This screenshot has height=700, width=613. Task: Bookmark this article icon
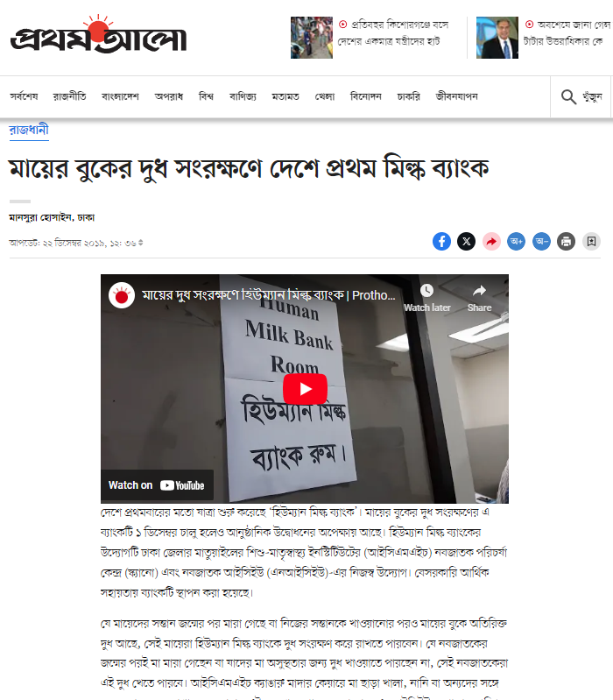(x=591, y=242)
